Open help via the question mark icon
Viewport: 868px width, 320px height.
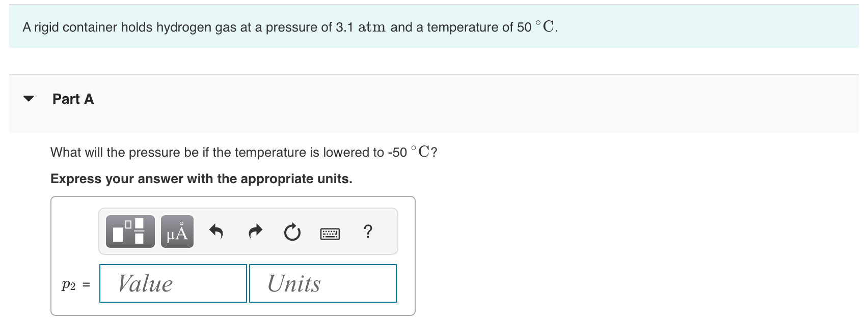(368, 231)
